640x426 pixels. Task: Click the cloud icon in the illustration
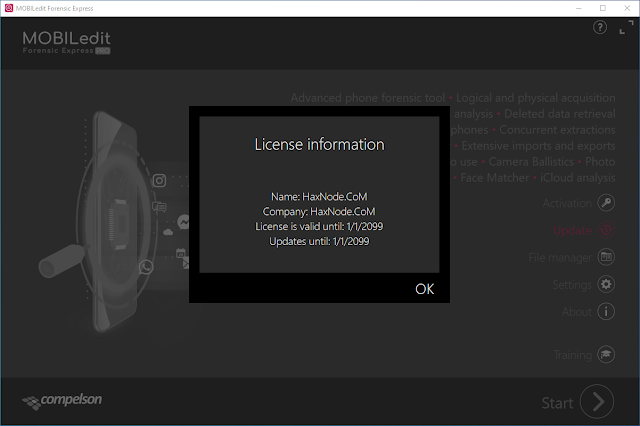[168, 232]
